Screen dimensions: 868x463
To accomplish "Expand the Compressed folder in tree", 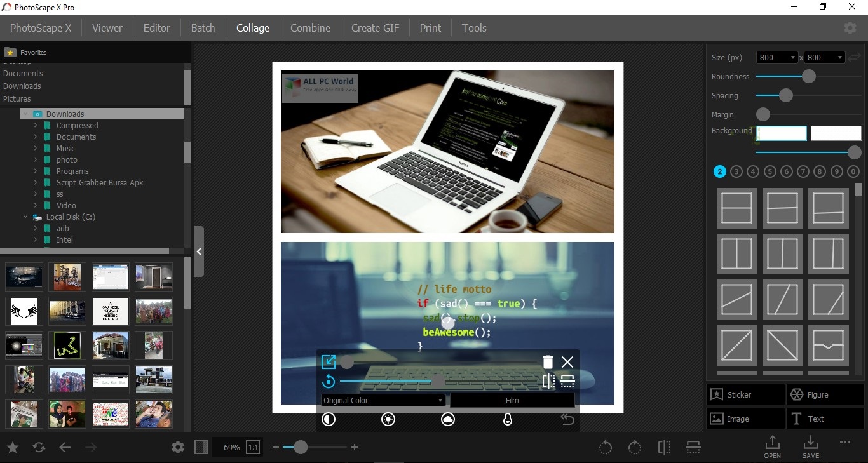I will coord(36,126).
